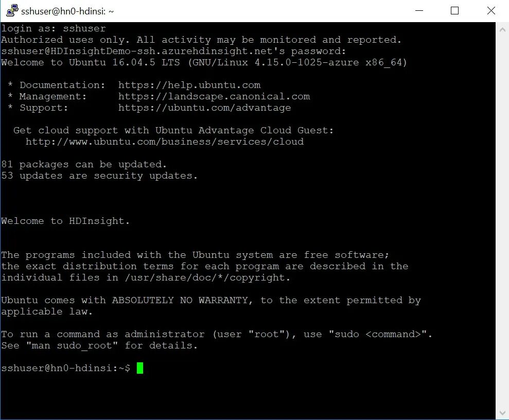Click the 'applicable law.' line
This screenshot has width=509, height=420.
47,311
